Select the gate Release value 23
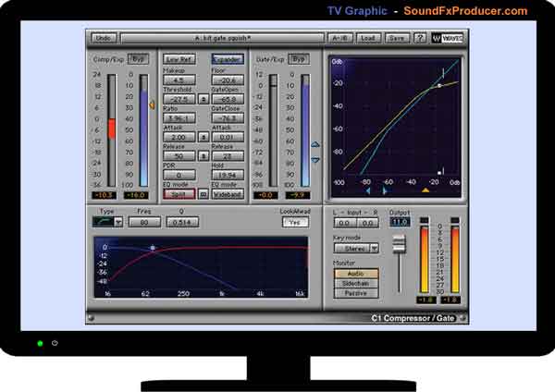555x392 pixels. click(228, 155)
